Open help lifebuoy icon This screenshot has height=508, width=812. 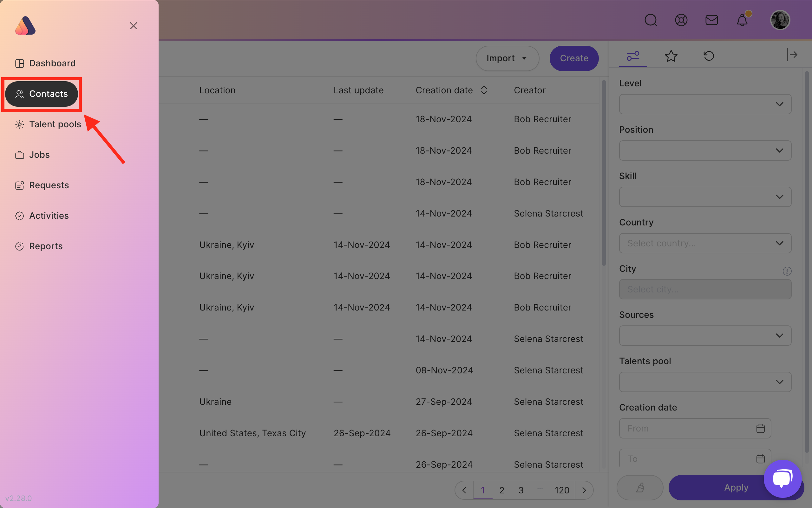[x=681, y=20]
